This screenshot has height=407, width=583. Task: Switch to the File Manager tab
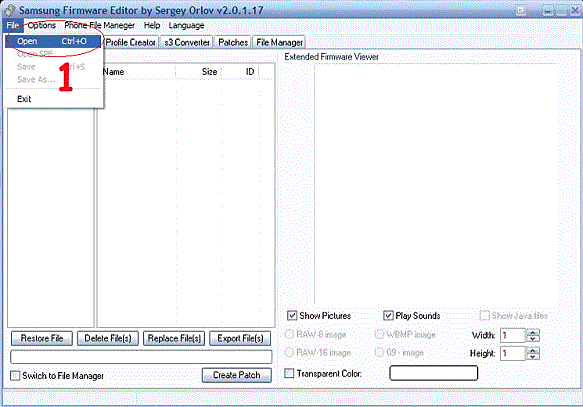pos(279,42)
